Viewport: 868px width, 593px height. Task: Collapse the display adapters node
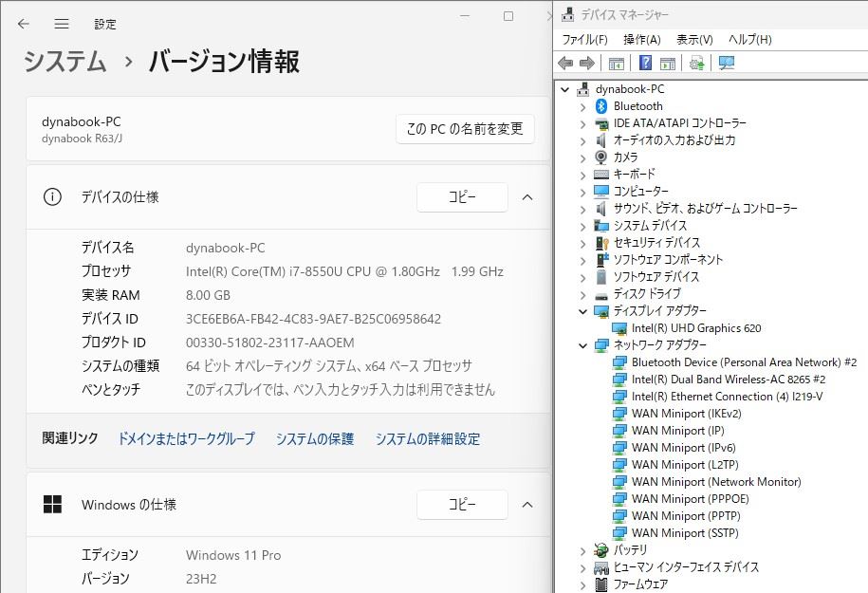click(582, 311)
